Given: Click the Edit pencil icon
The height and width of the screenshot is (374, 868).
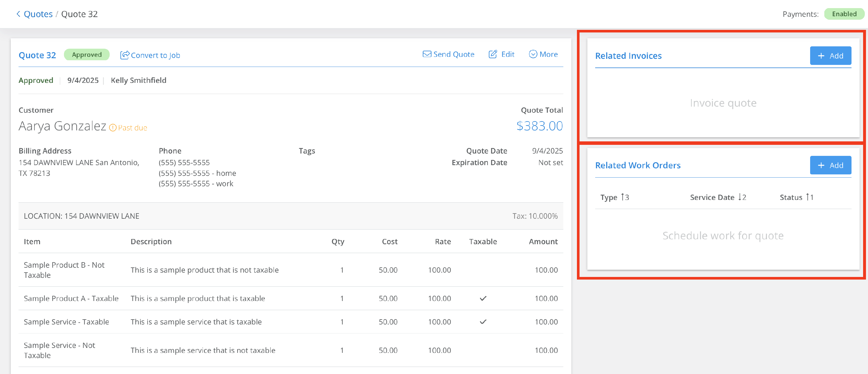Looking at the screenshot, I should click(x=493, y=54).
